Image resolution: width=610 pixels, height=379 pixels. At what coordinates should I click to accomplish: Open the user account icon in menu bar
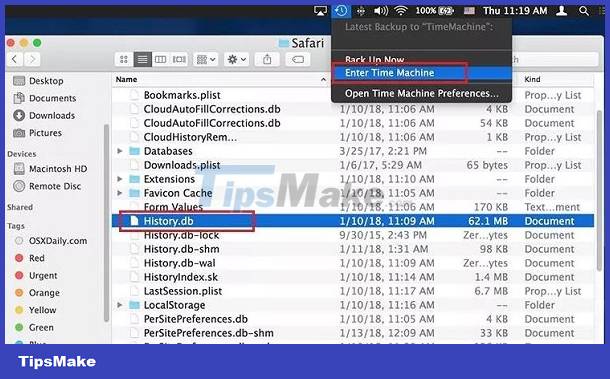pos(561,11)
